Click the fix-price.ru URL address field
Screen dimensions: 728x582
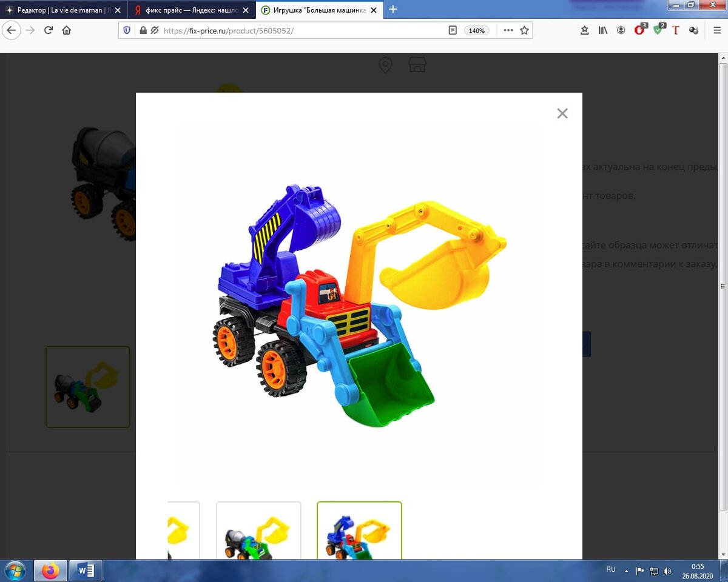[303, 30]
